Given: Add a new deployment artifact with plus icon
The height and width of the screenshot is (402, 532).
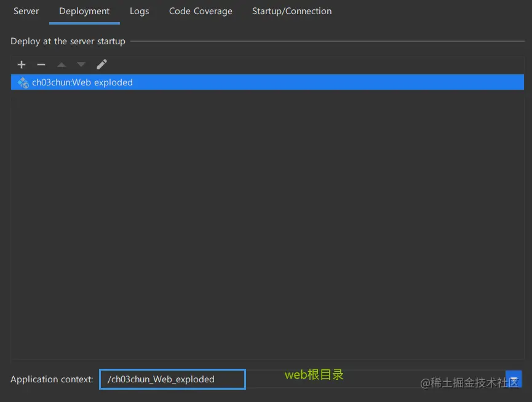Looking at the screenshot, I should pos(22,65).
